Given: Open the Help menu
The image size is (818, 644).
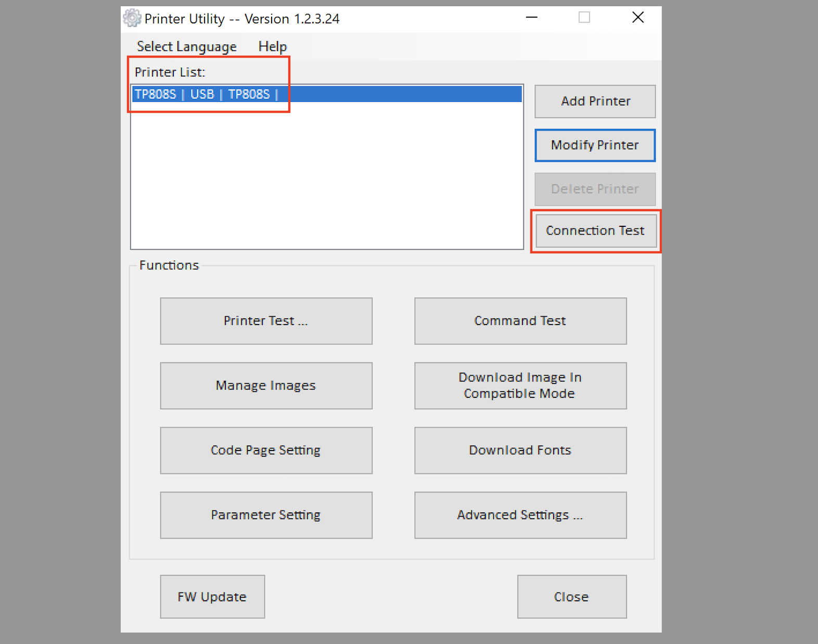Looking at the screenshot, I should coord(272,47).
